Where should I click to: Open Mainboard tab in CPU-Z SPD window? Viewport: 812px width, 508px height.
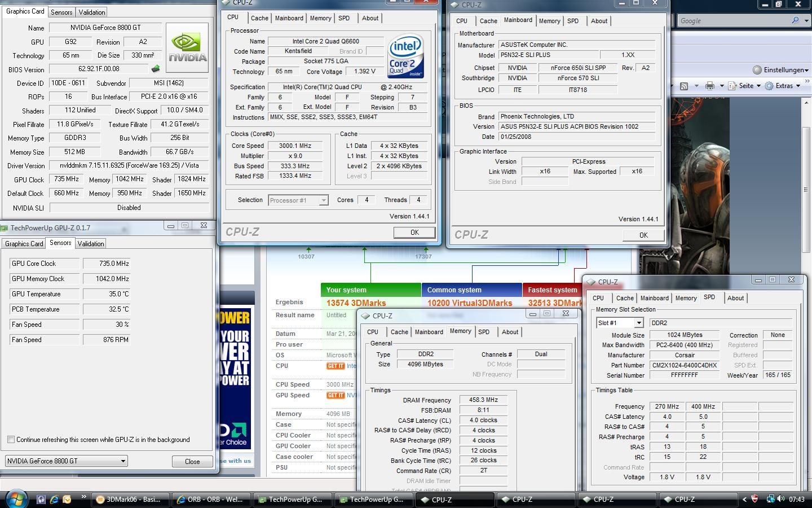click(654, 298)
